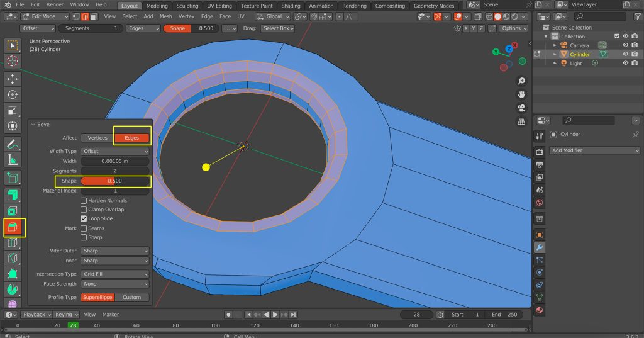Screen dimensions: 644x338
Task: Open the Render properties tab icon
Action: pos(540,152)
